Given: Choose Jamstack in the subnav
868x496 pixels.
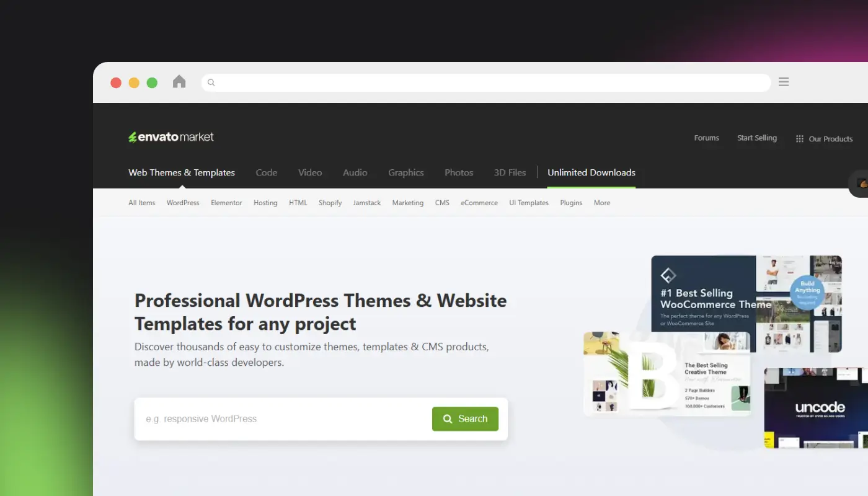Looking at the screenshot, I should 367,203.
